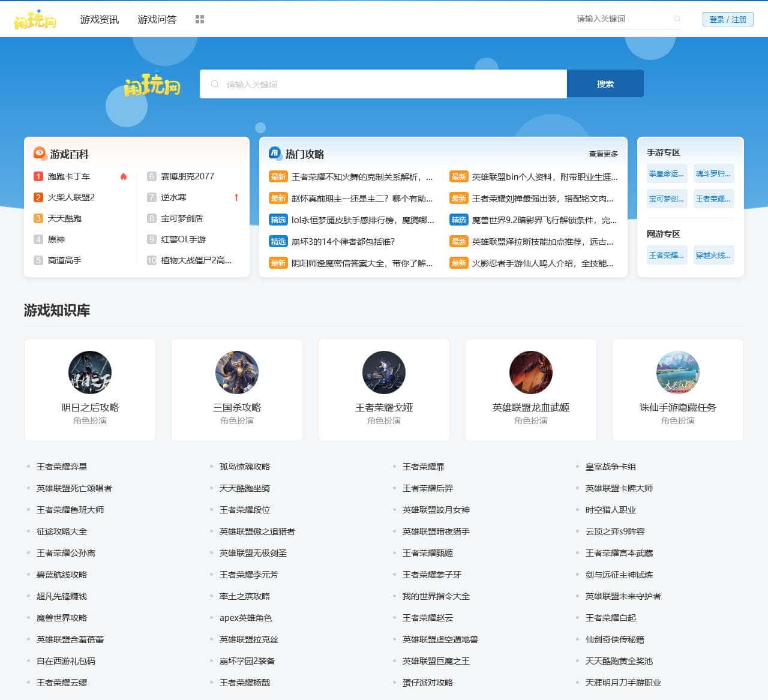Open rank 8 entry 宝可梦剑盾
The image size is (768, 700).
click(182, 218)
